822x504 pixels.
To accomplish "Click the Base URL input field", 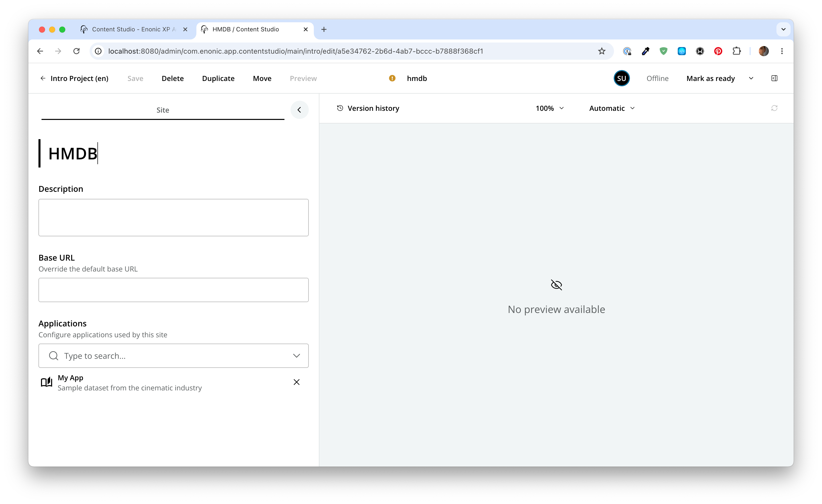I will tap(173, 290).
